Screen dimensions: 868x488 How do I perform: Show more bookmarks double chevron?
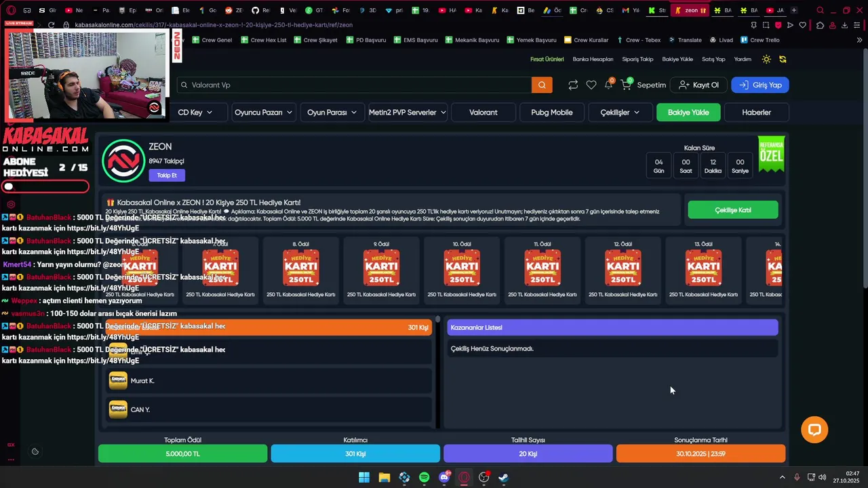tap(859, 40)
